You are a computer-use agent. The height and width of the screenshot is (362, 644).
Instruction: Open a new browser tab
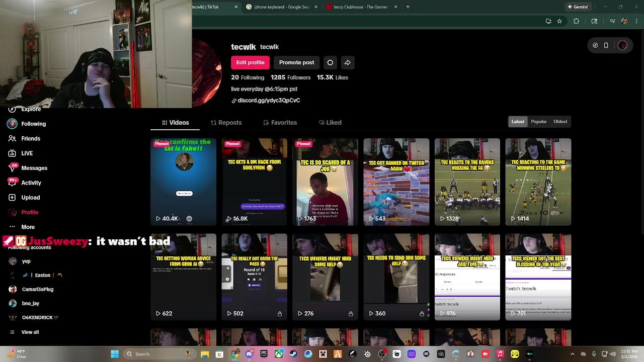(x=408, y=7)
